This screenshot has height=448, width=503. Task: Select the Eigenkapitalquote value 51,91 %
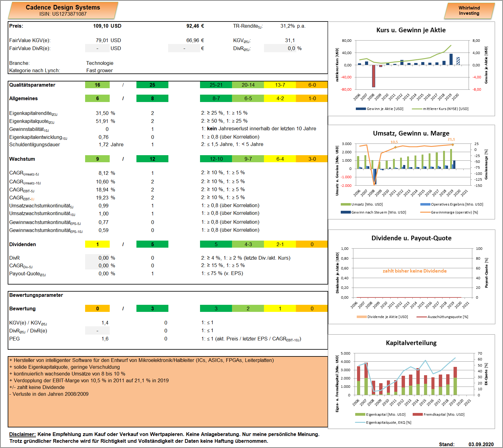[x=105, y=121]
